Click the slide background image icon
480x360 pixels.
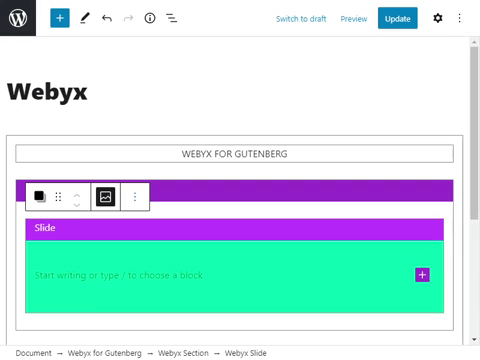[x=105, y=197]
